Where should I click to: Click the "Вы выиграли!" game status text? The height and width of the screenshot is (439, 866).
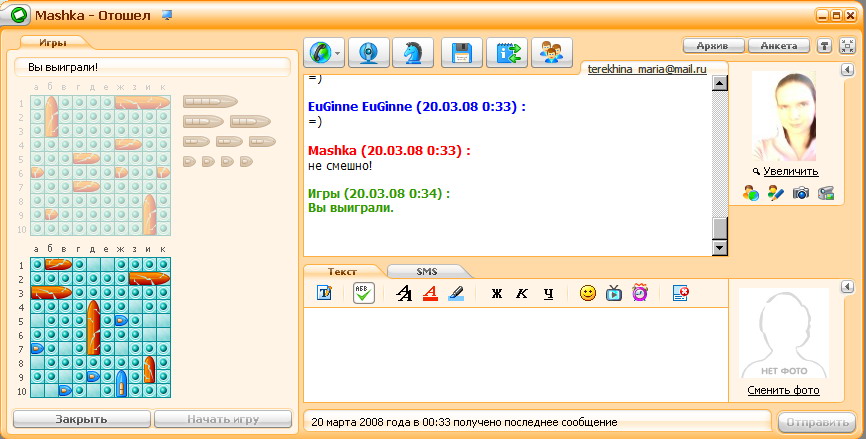[63, 67]
